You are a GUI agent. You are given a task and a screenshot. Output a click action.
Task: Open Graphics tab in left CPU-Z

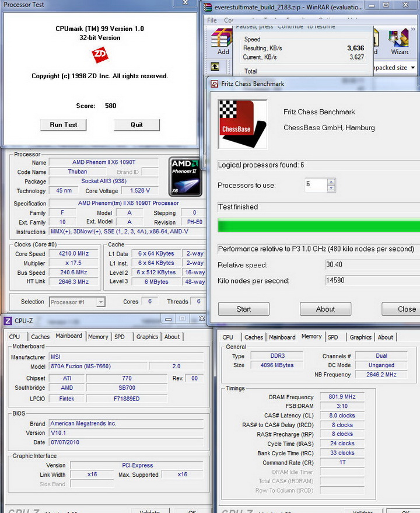[147, 337]
